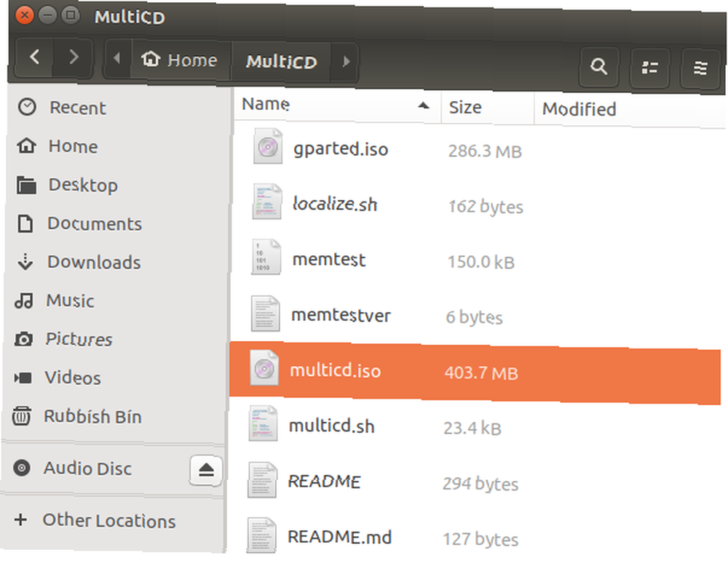Open Desktop label in the sidebar

[x=83, y=185]
